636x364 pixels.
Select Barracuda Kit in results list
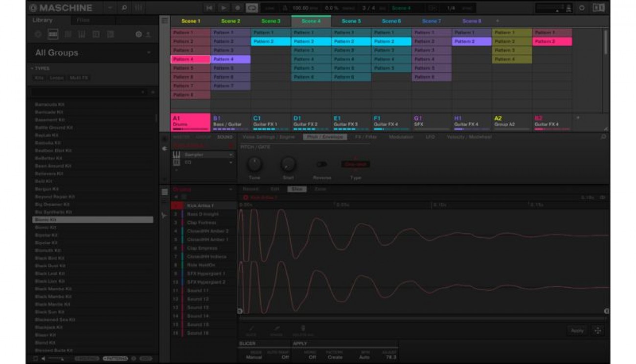click(93, 105)
